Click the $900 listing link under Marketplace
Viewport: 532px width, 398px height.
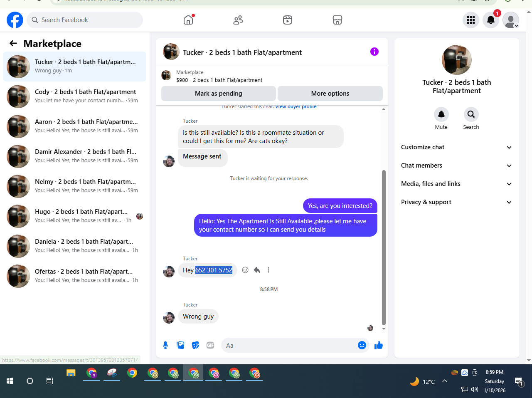(219, 80)
